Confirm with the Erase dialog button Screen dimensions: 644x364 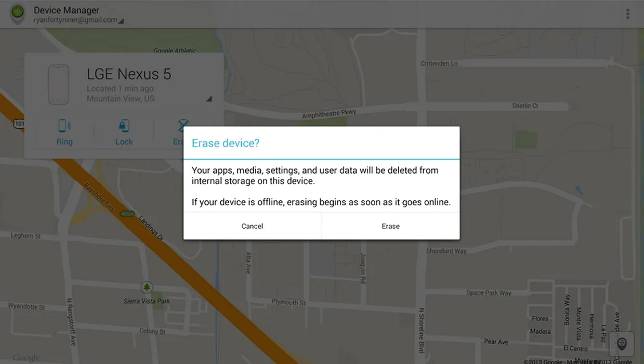pyautogui.click(x=390, y=226)
